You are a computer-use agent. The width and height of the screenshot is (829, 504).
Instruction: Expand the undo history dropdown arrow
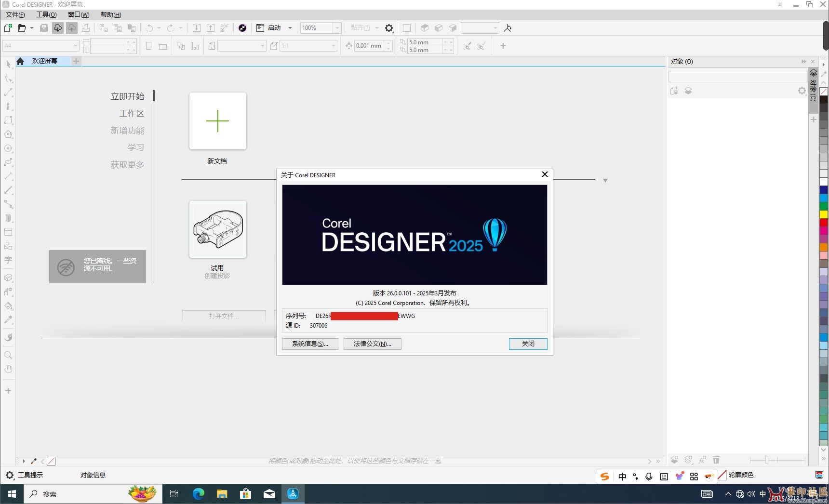[159, 28]
